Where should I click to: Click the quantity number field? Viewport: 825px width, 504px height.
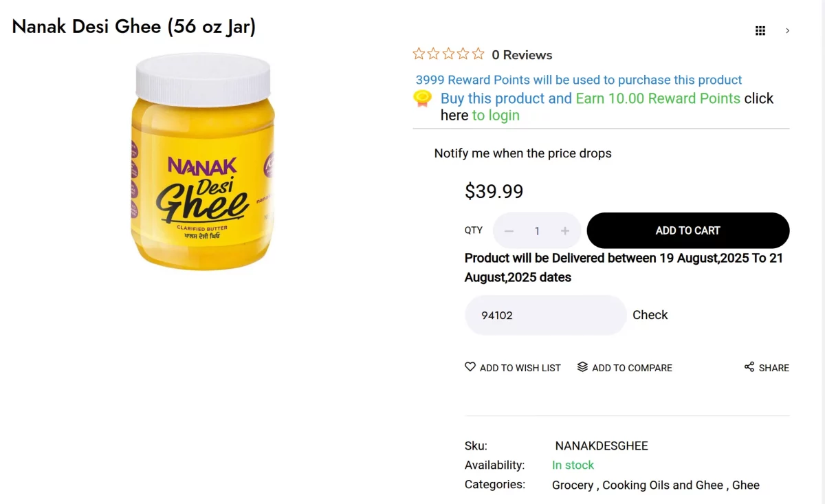(x=537, y=231)
